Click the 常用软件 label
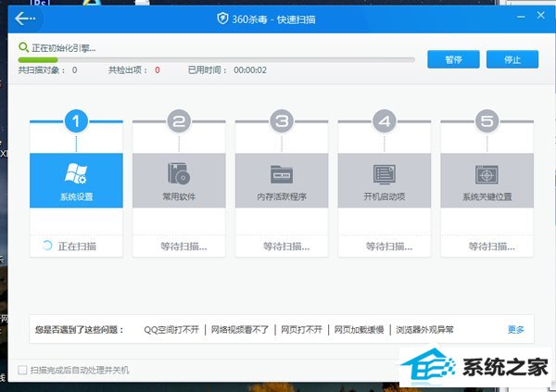 point(179,196)
